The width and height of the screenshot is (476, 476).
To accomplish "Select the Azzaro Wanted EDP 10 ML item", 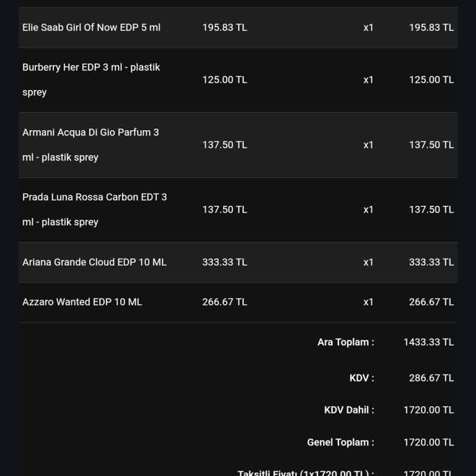I will tap(82, 302).
